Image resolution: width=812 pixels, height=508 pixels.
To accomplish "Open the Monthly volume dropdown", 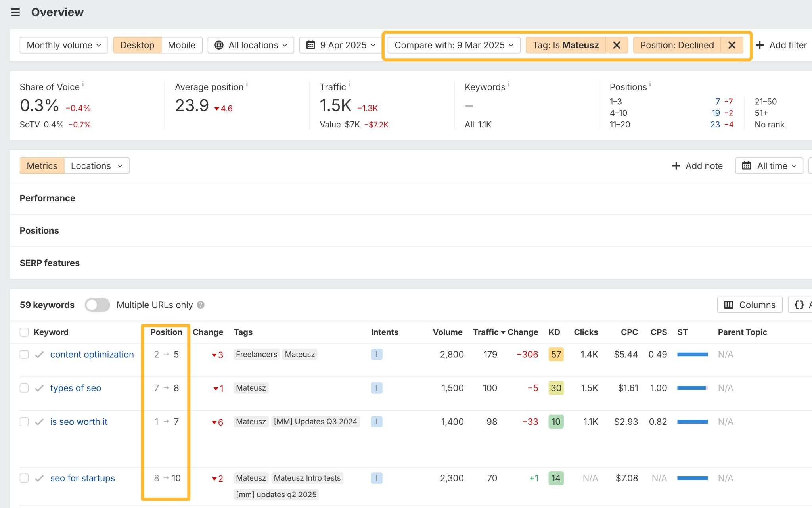I will coord(63,45).
